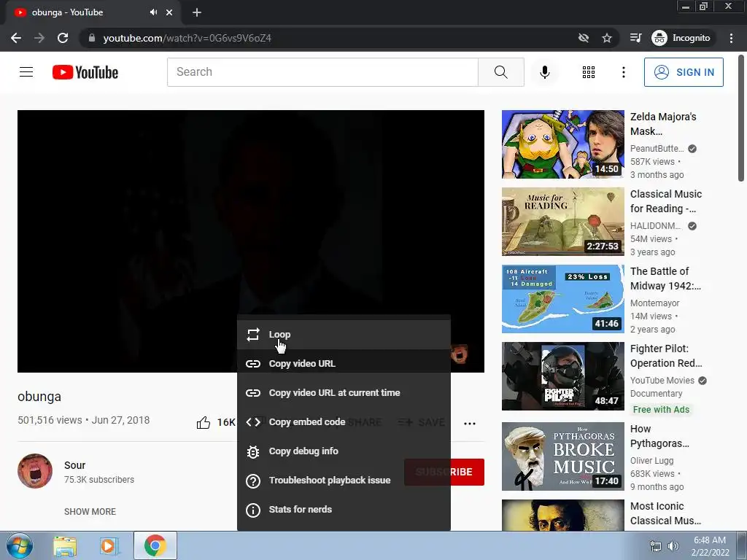
Task: Launch Windows Explorer from the taskbar
Action: point(65,546)
